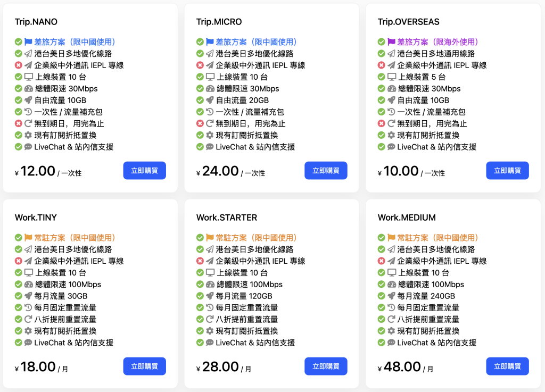Click the monitor icon in Trip.MICRO card
The width and height of the screenshot is (545, 392).
pyautogui.click(x=210, y=77)
